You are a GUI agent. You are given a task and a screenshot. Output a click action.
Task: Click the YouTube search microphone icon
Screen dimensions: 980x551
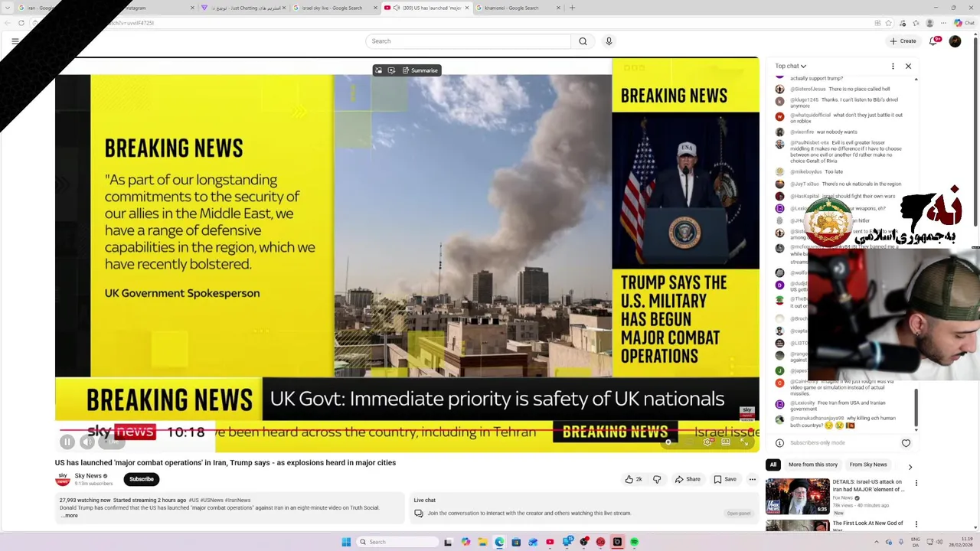click(x=609, y=41)
